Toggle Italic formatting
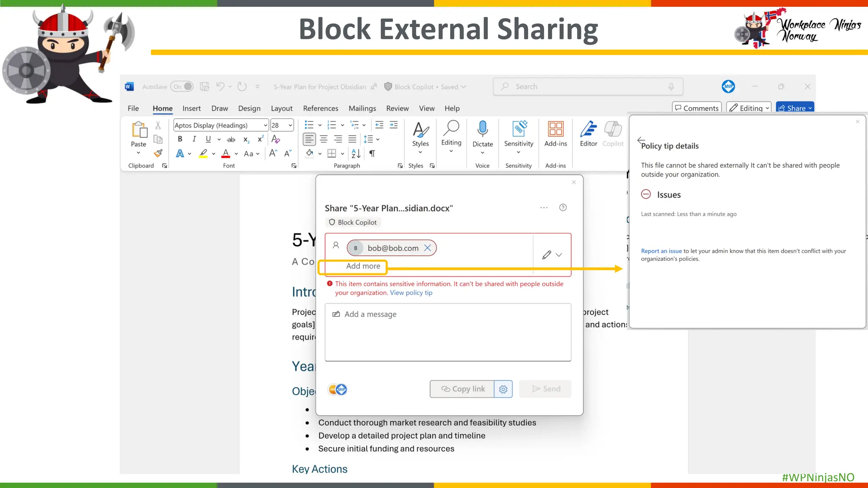 (x=194, y=139)
